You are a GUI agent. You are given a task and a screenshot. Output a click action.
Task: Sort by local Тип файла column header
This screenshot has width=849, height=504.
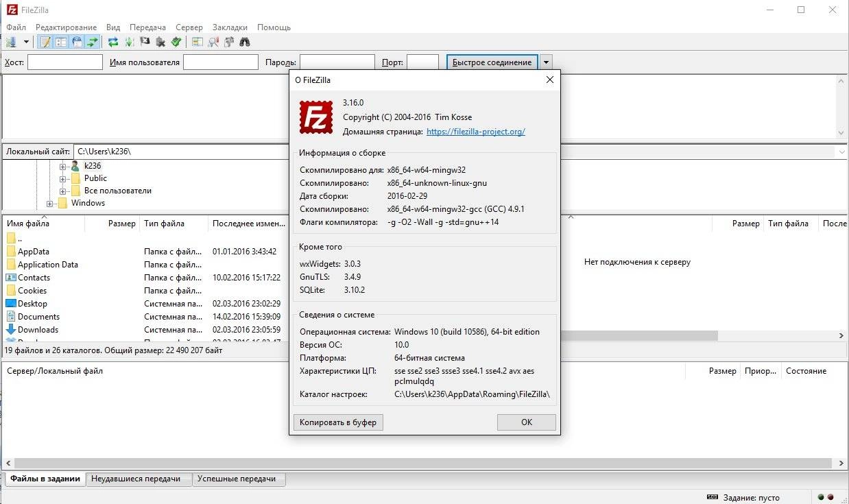[173, 224]
